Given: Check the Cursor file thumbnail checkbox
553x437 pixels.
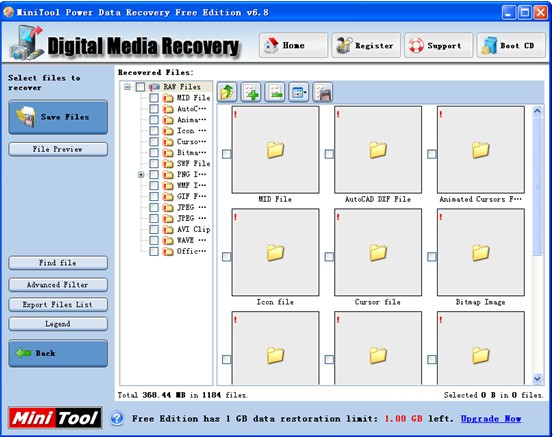Looking at the screenshot, I should coord(329,257).
